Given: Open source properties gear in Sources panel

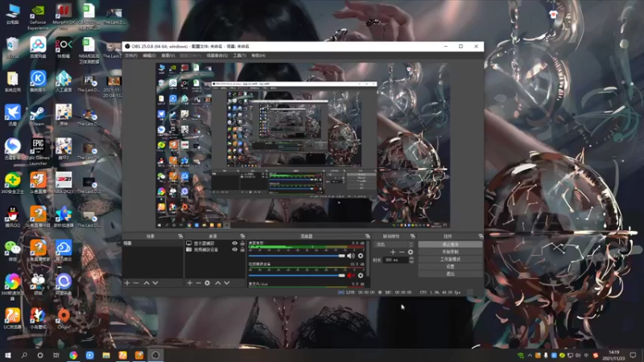Looking at the screenshot, I should (208, 283).
